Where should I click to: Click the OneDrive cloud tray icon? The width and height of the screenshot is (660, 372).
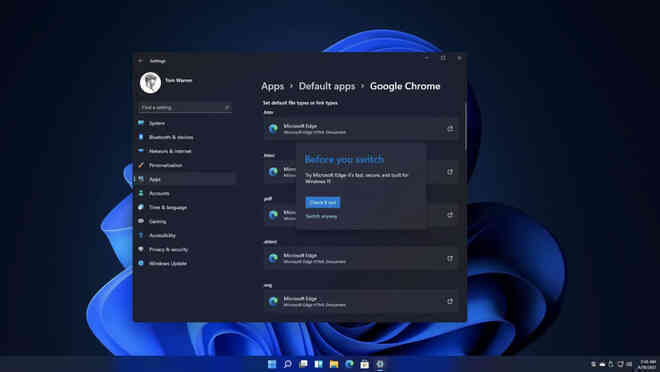(602, 364)
